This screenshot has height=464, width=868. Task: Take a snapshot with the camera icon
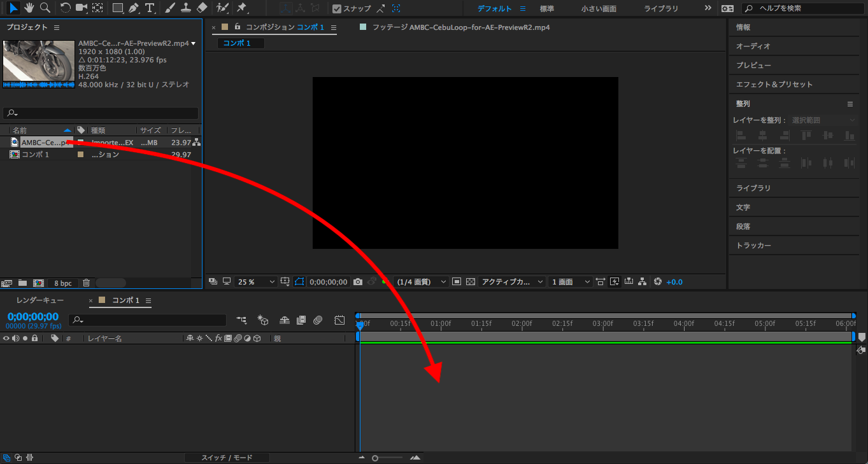(358, 281)
